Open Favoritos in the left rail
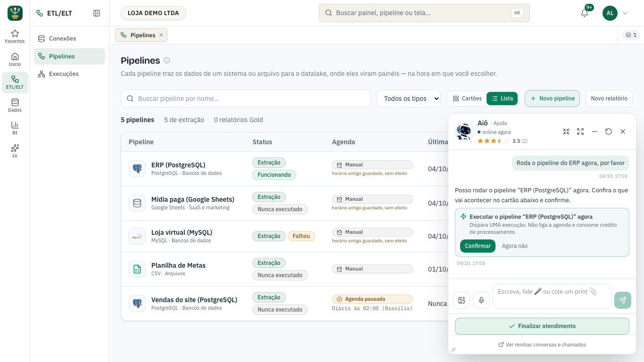This screenshot has height=362, width=644. coord(15,37)
